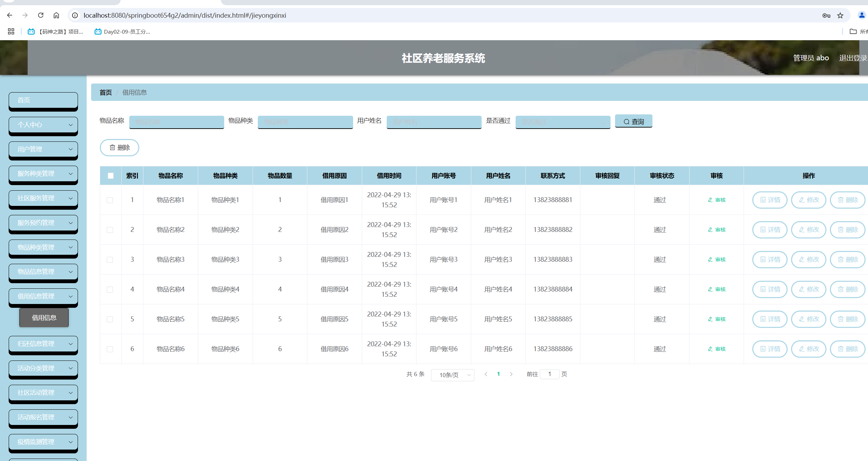Viewport: 868px width, 461px height.
Task: Click 退出登录 to log out
Action: pyautogui.click(x=853, y=58)
